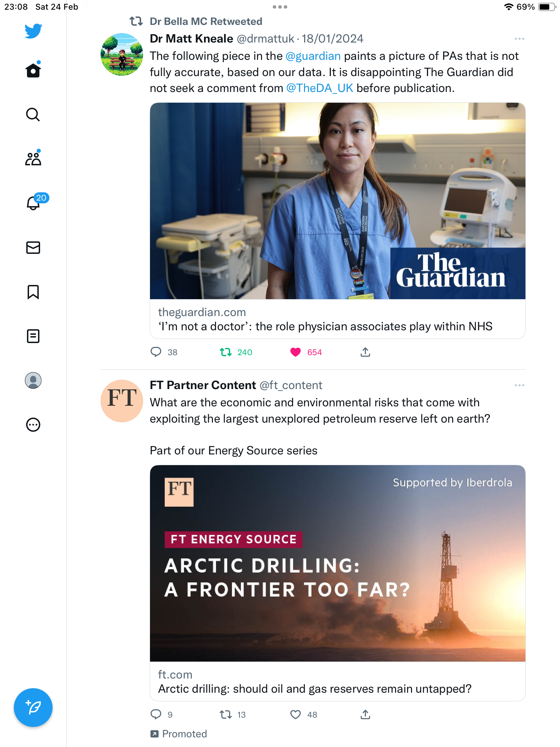Tap 'theguardian.com' domain text
Image resolution: width=560 pixels, height=747 pixels.
(x=202, y=312)
